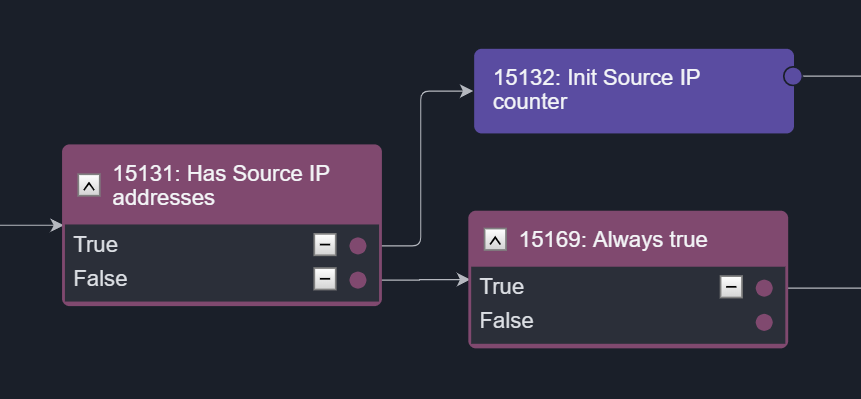Click the False label in node 15169
861x399 pixels.
click(506, 321)
